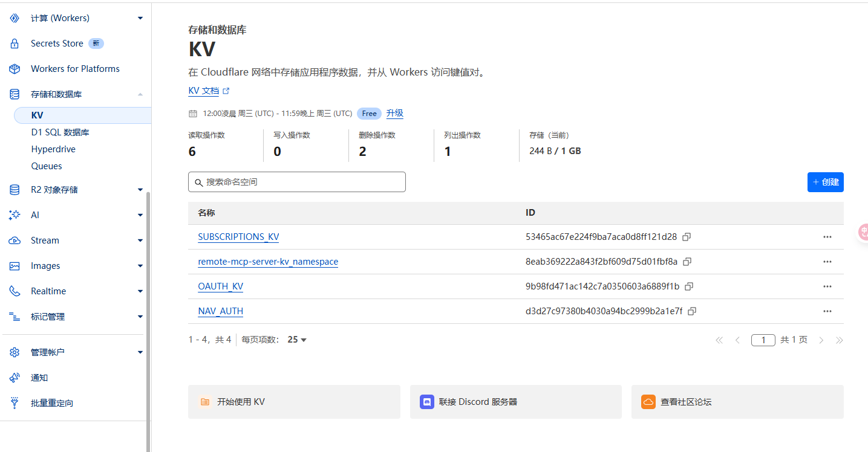This screenshot has height=452, width=868.
Task: Click the 升级 upgrade link
Action: coord(394,113)
